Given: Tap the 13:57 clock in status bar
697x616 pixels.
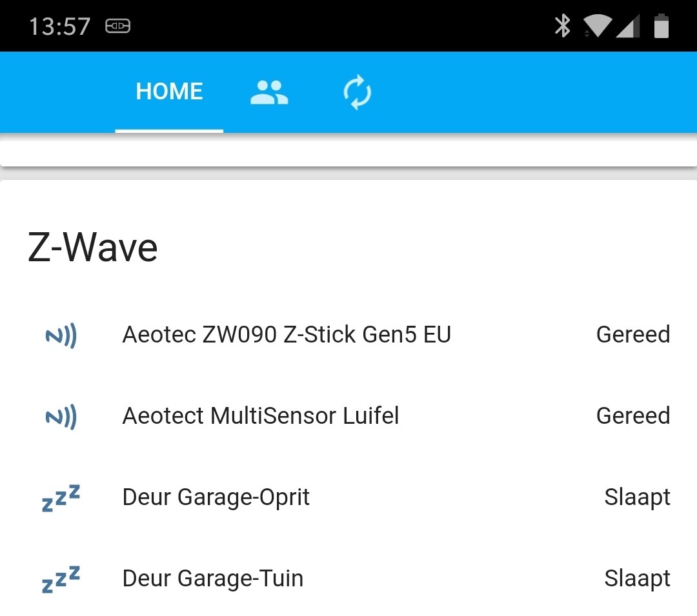Looking at the screenshot, I should click(x=59, y=26).
